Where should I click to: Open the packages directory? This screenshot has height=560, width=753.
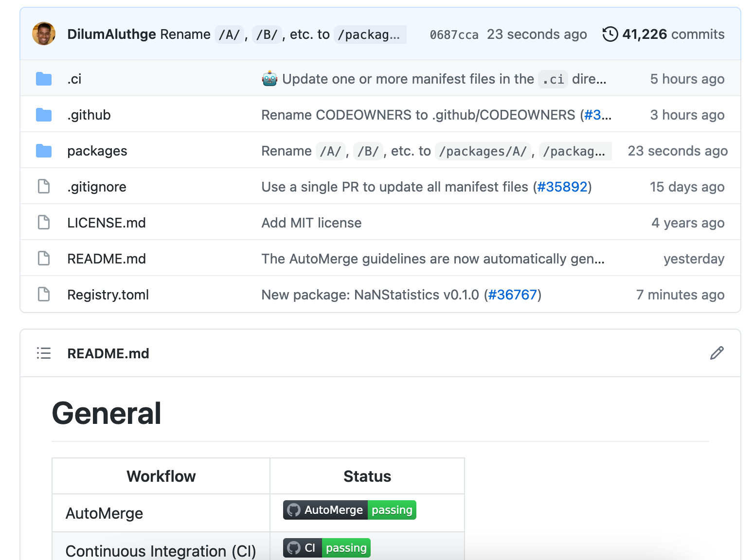(x=97, y=151)
